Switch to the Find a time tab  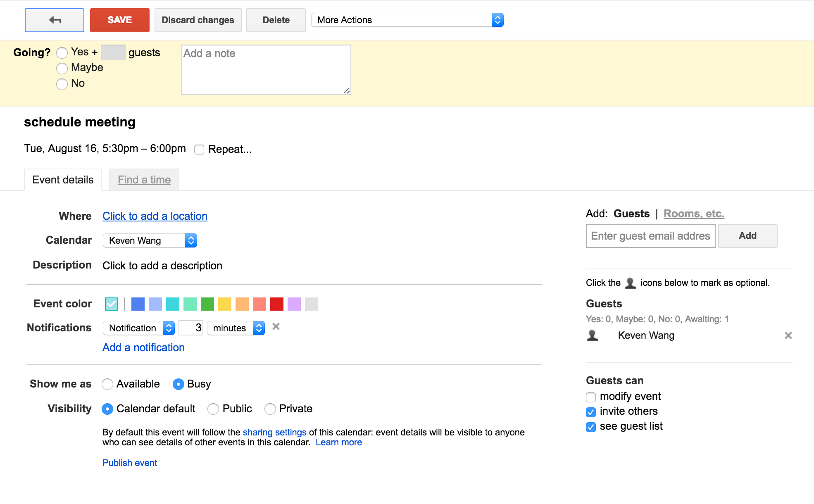[x=144, y=180]
